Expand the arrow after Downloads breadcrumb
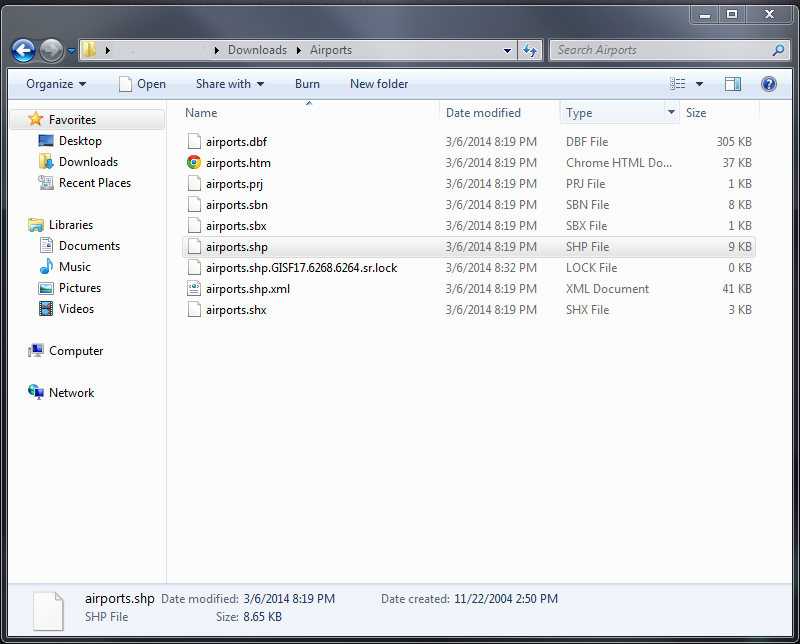This screenshot has height=644, width=800. [298, 50]
